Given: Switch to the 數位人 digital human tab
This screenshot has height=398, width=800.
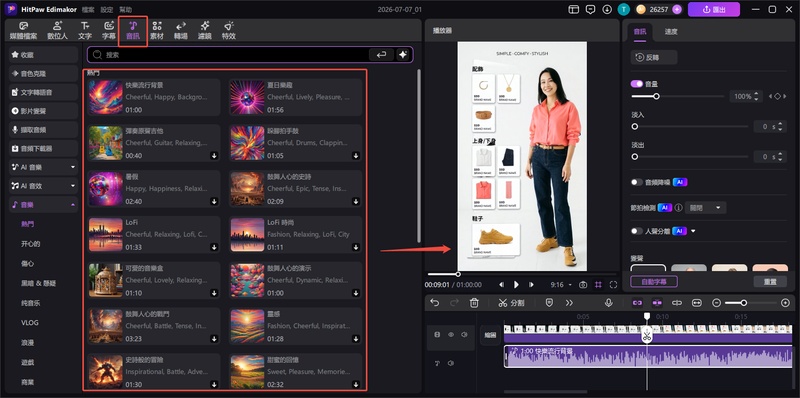Looking at the screenshot, I should coord(57,31).
